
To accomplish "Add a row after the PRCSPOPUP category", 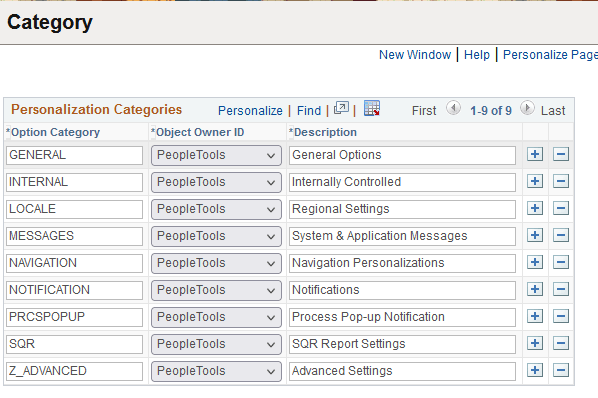I will (535, 316).
